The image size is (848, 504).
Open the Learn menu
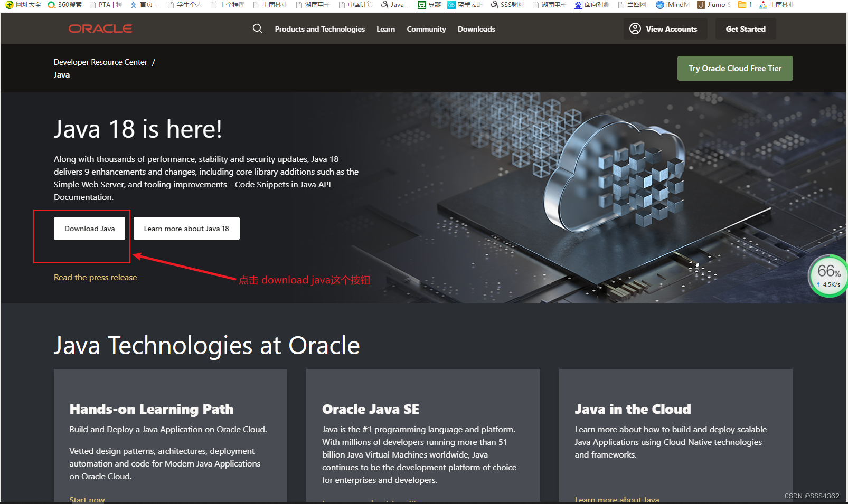385,29
